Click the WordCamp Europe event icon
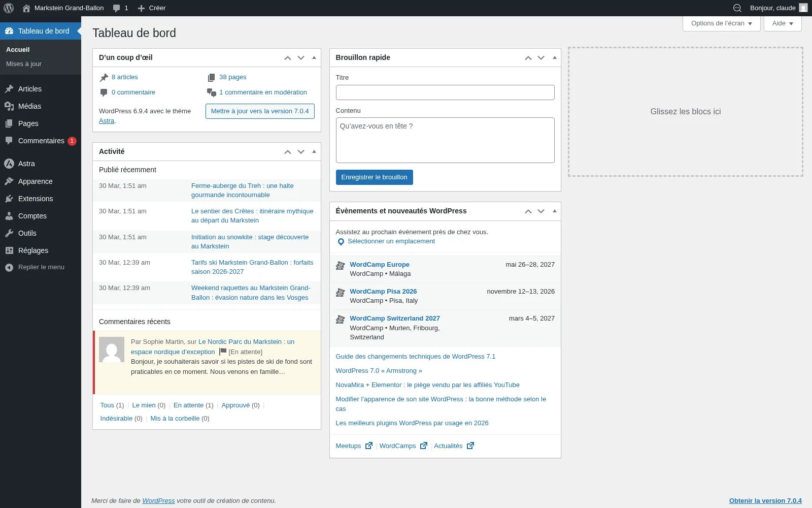This screenshot has height=508, width=812. [341, 265]
